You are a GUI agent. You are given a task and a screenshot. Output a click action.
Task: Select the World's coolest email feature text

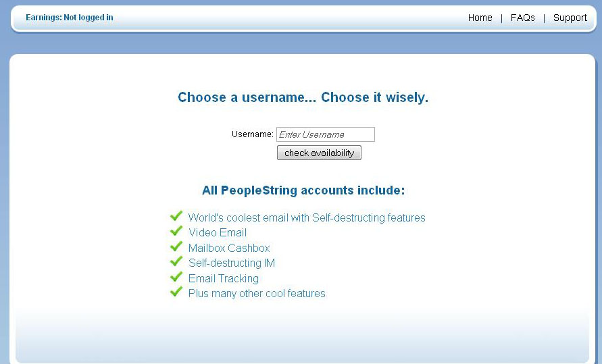[307, 217]
